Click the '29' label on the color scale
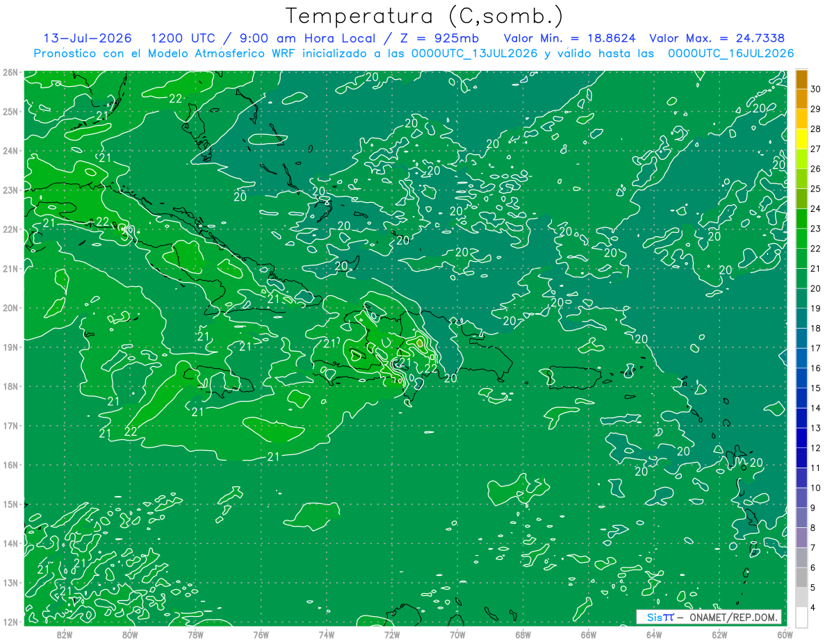The image size is (834, 644). [x=816, y=109]
